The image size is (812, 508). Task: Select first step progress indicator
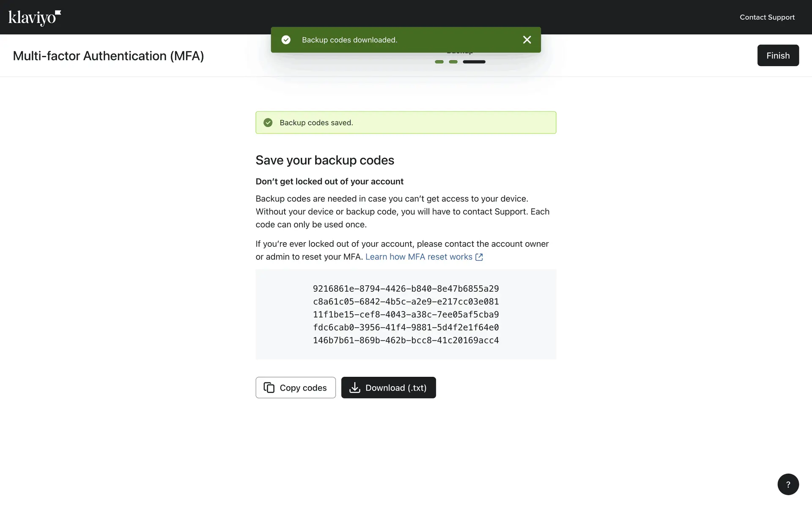pyautogui.click(x=439, y=62)
